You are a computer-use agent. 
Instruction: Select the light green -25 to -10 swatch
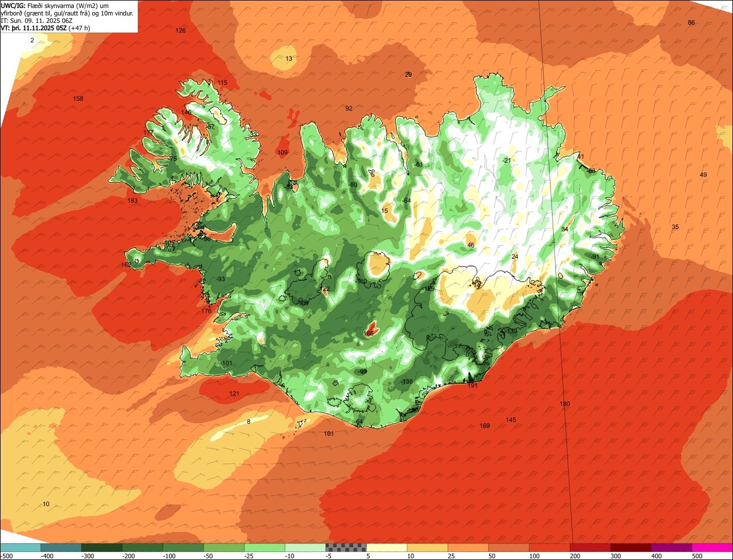265,547
